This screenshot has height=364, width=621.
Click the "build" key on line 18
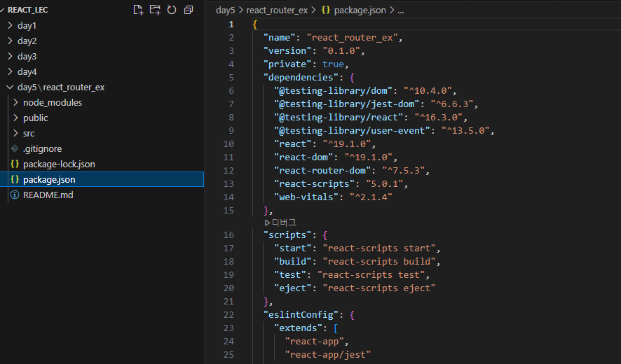[x=293, y=262]
